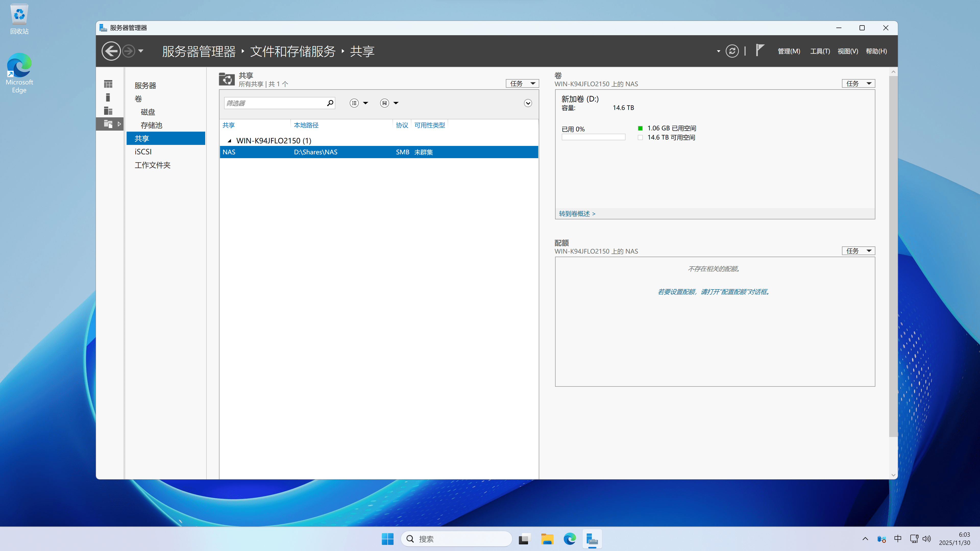980x551 pixels.
Task: Select the local server icon in sidebar
Action: point(108,97)
